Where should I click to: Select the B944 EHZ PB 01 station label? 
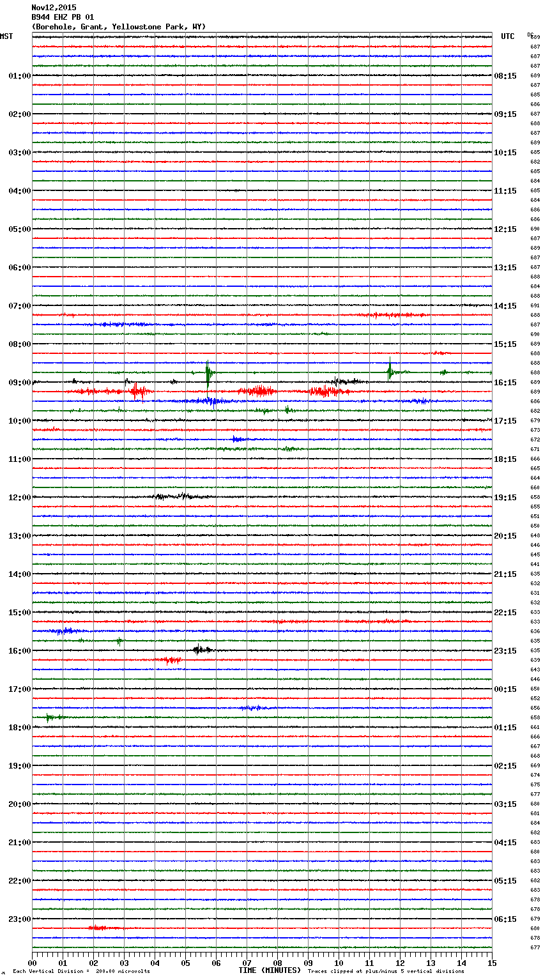pyautogui.click(x=63, y=17)
